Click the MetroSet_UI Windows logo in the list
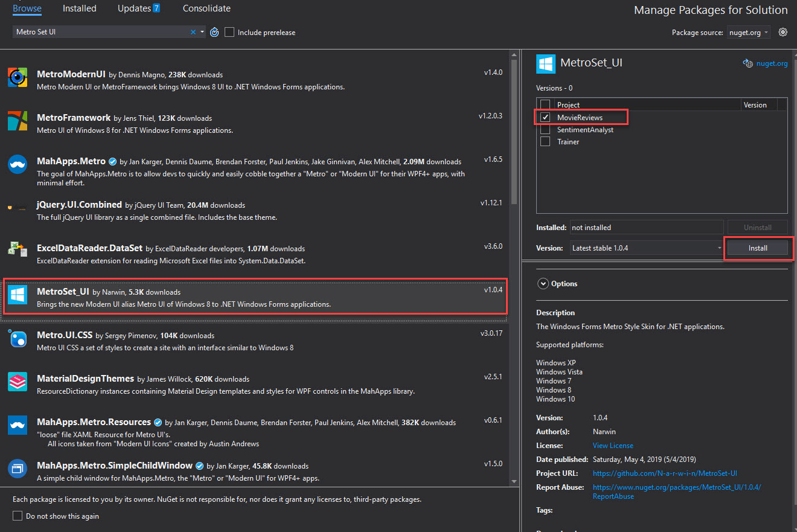The image size is (797, 532). (x=18, y=295)
